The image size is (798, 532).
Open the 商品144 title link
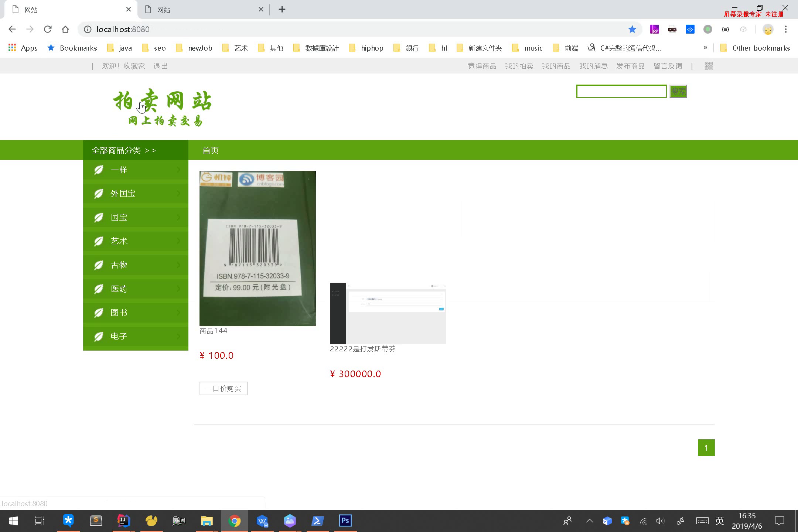(213, 331)
